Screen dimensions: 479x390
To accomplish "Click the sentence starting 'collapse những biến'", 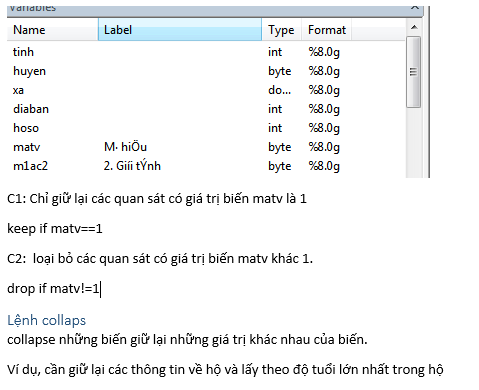I will click(x=187, y=340).
